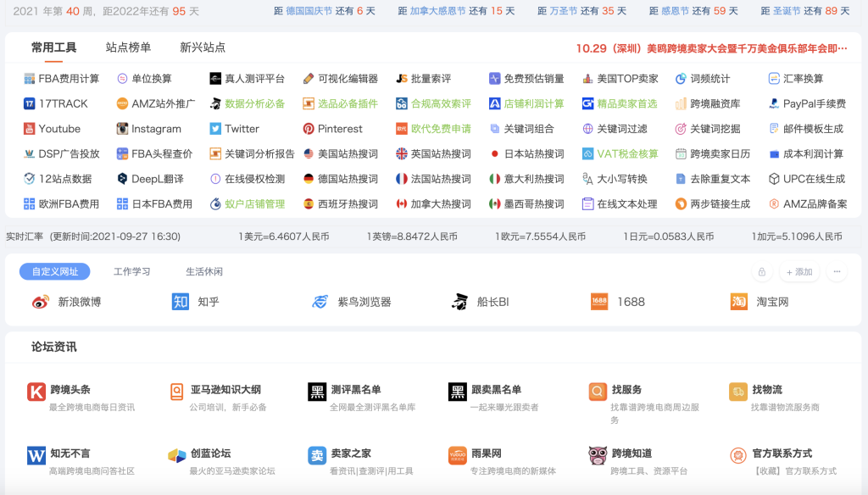Image resolution: width=868 pixels, height=495 pixels.
Task: Toggle the lock icon beside 添加
Action: pos(762,272)
